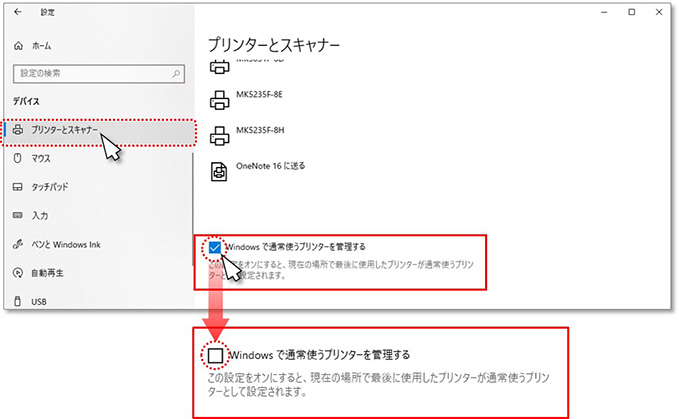679x419 pixels.
Task: Click the magnifier icon in the search box
Action: point(176,74)
